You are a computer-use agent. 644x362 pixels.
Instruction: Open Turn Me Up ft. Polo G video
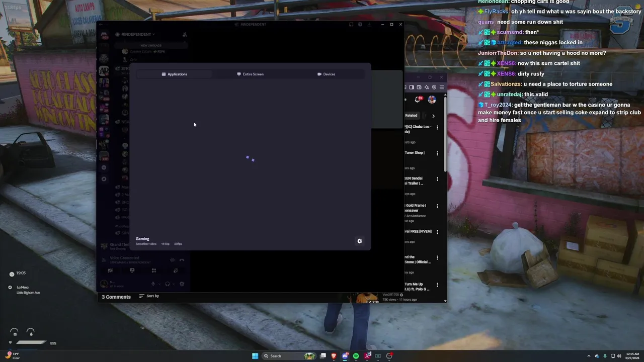coord(417,287)
